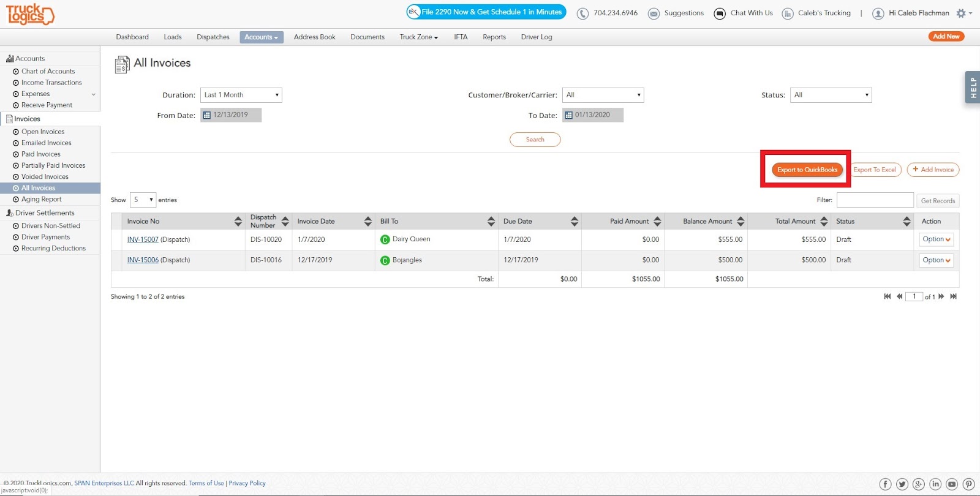Open the Dispatches menu item
Image resolution: width=980 pixels, height=496 pixels.
click(213, 37)
